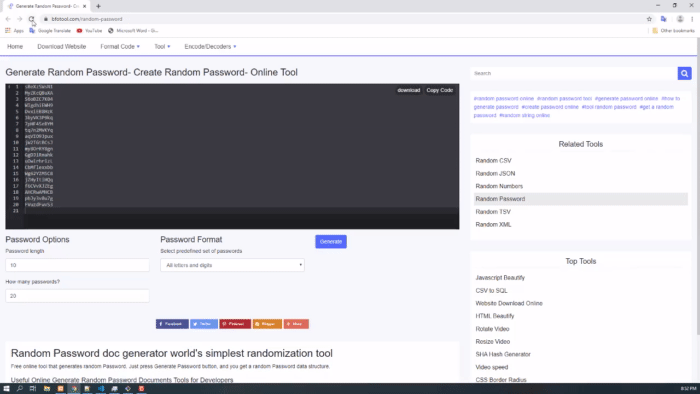Expand the Tool dropdown menu
This screenshot has width=700, height=394.
162,46
